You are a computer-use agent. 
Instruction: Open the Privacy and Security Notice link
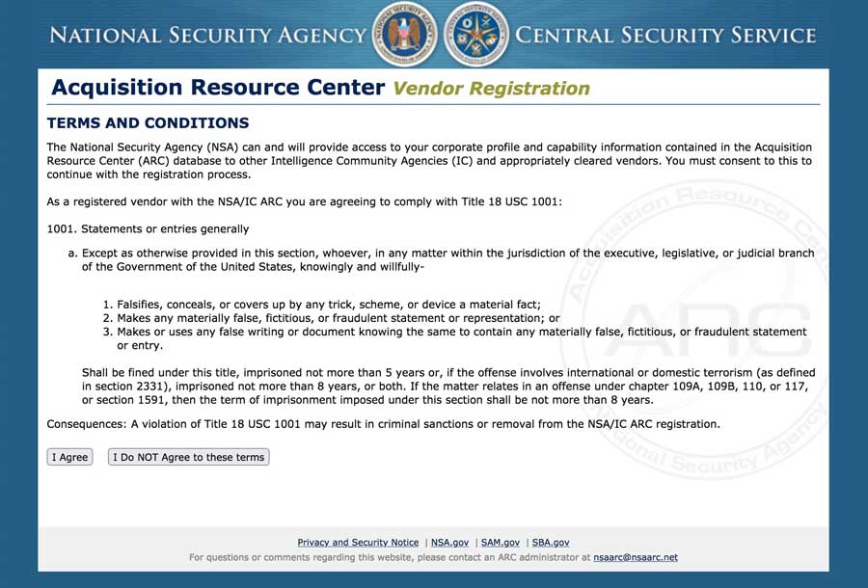(358, 543)
